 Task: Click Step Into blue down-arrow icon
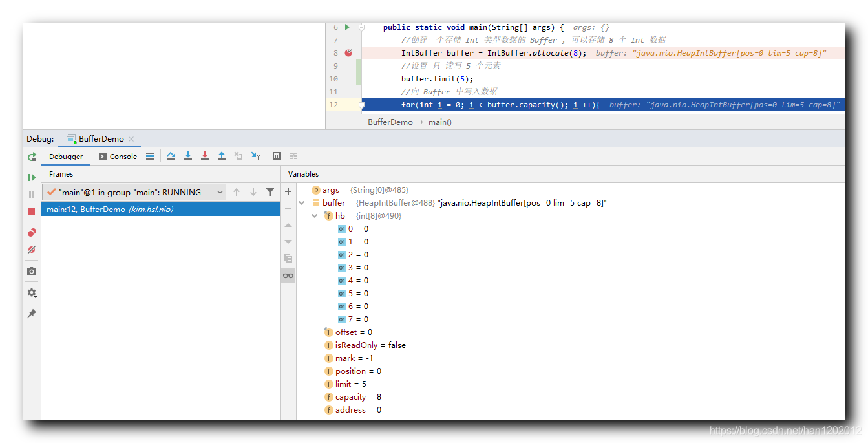[188, 156]
